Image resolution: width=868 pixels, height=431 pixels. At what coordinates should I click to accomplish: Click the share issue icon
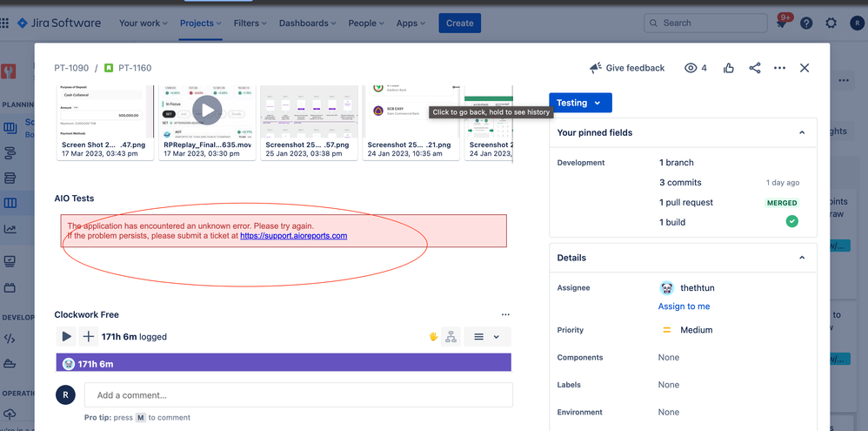[x=755, y=68]
